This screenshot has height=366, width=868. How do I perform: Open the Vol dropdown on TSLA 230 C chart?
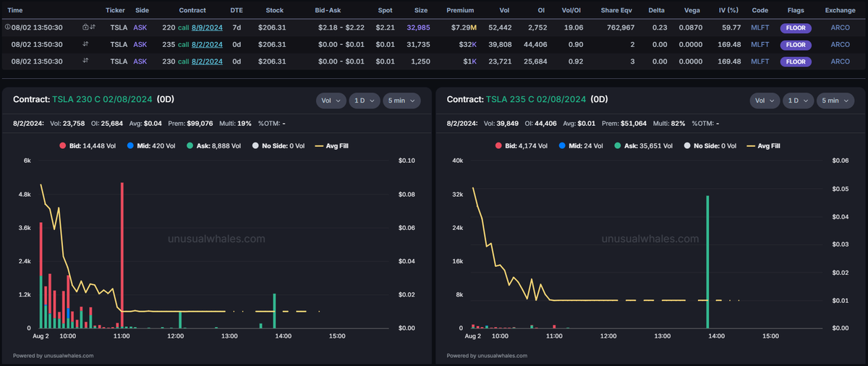click(331, 101)
